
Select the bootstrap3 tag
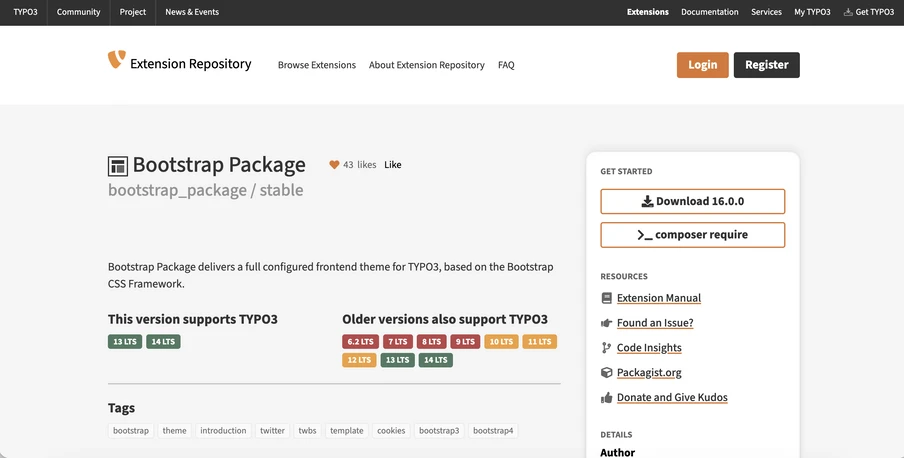(439, 431)
